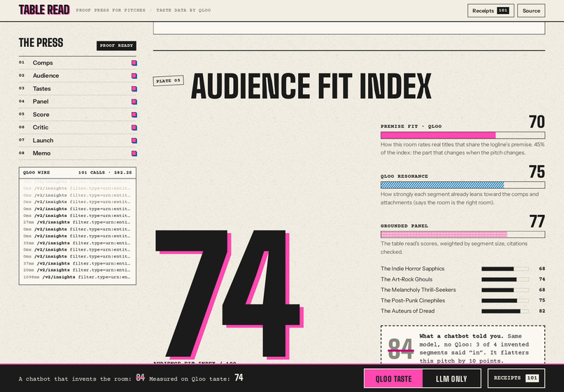Image resolution: width=564 pixels, height=392 pixels.
Task: Click the Grounded Panel dotted bar
Action: (x=463, y=234)
